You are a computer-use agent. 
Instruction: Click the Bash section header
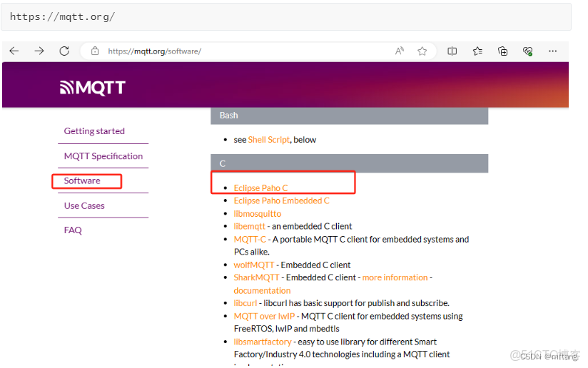pos(349,116)
